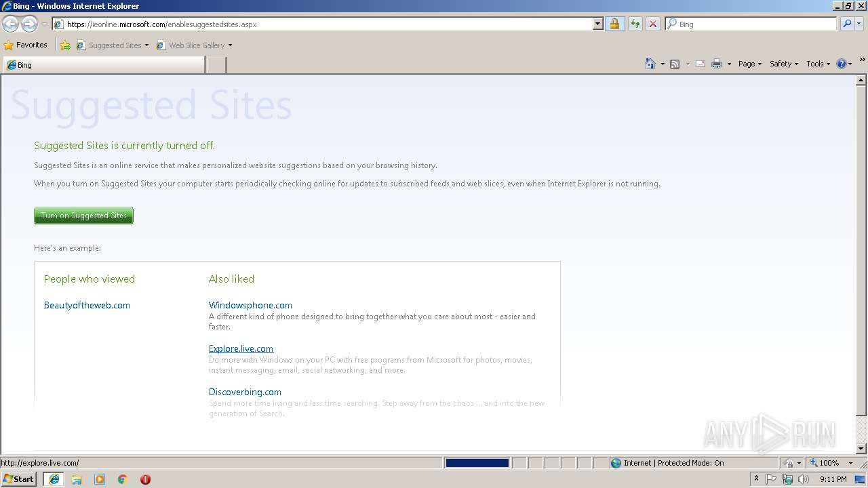Click 'Suggested Sites is currently turned off' text
This screenshot has width=868, height=488.
tap(124, 146)
